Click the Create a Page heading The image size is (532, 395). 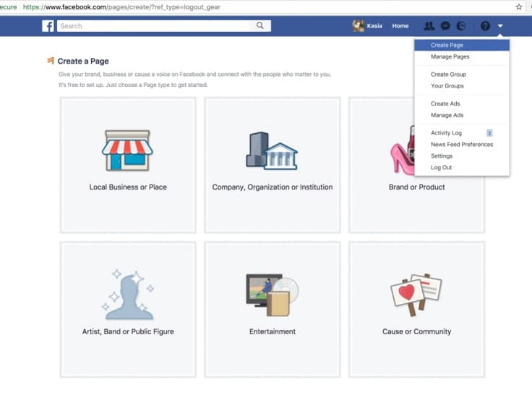[83, 61]
